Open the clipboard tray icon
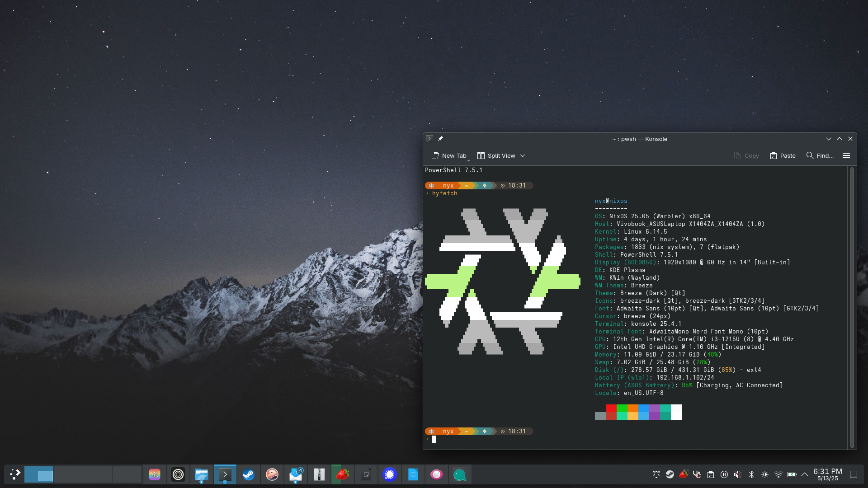This screenshot has width=868, height=488. [x=710, y=474]
